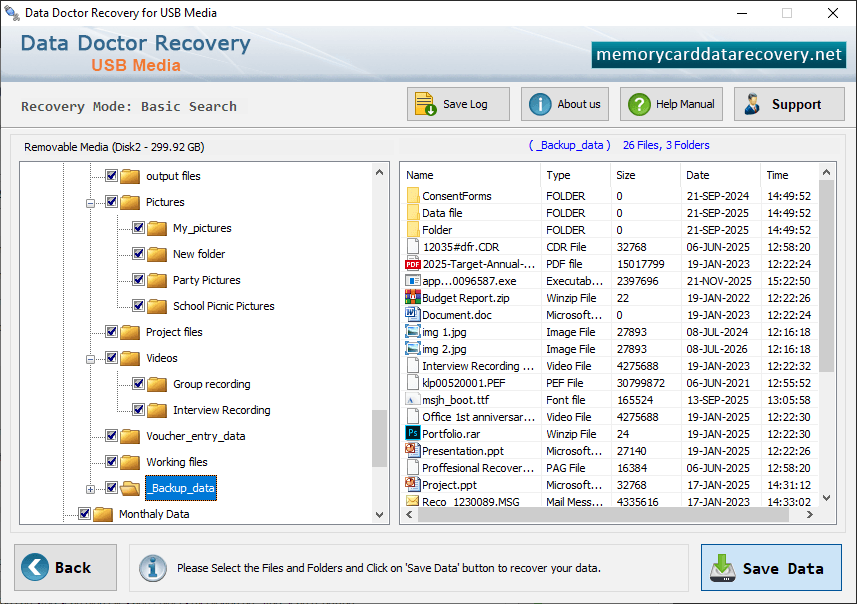Click the tree panel vertical scrollbar thumb
The height and width of the screenshot is (604, 857).
[379, 438]
